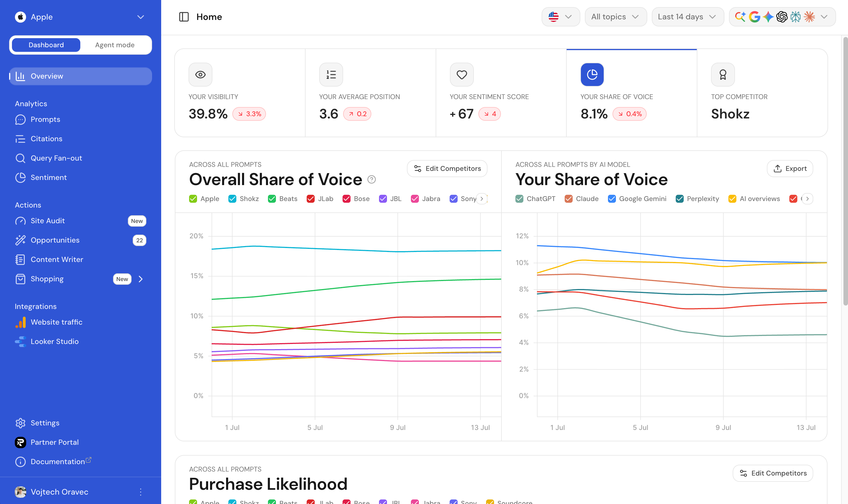Click the heart icon in Sentiment Score card

[x=462, y=74]
